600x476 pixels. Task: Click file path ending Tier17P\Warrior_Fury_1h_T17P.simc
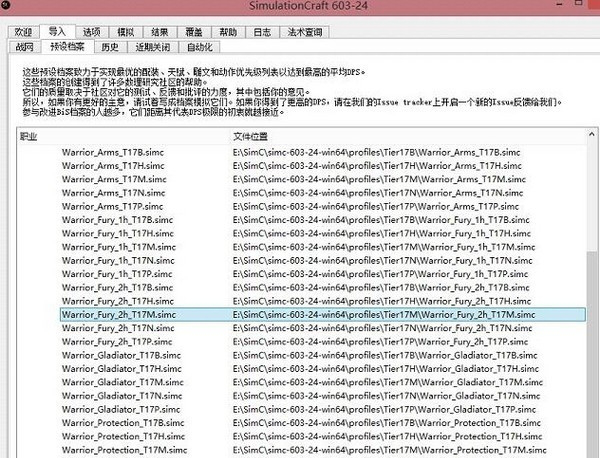click(x=380, y=274)
